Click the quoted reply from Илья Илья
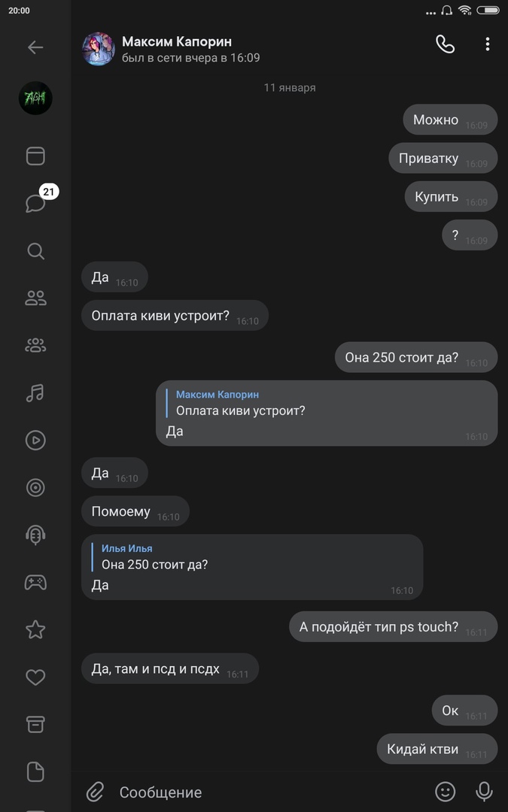The image size is (508, 812). (x=154, y=557)
